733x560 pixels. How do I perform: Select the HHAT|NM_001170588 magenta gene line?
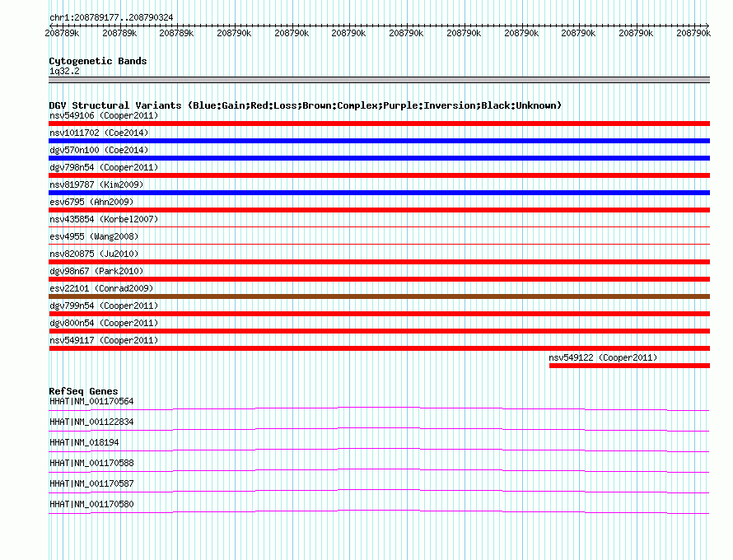coord(379,471)
